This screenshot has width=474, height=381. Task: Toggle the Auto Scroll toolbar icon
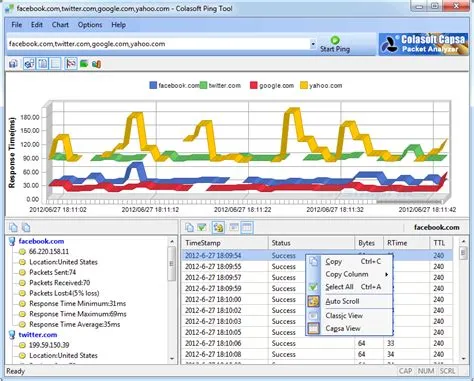click(218, 227)
